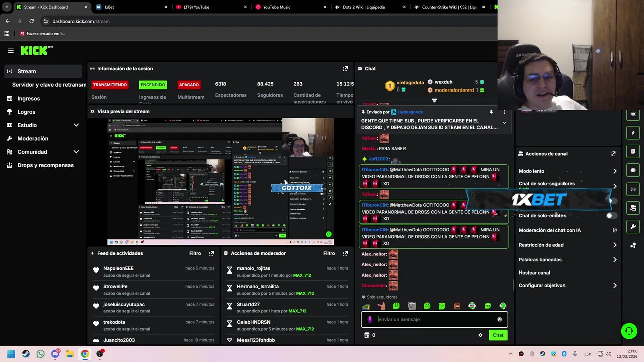This screenshot has height=362, width=644.
Task: Click into the Enviar un mensaje field
Action: coord(435,319)
